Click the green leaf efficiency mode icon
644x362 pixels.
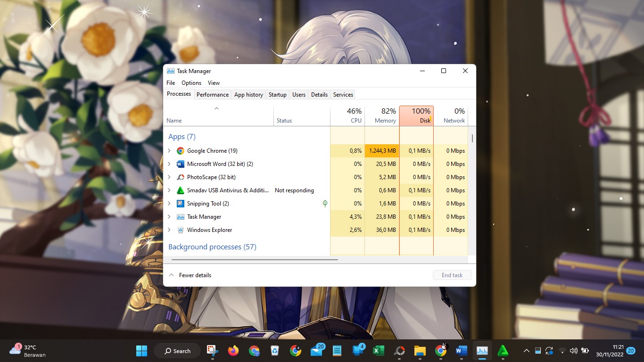325,204
